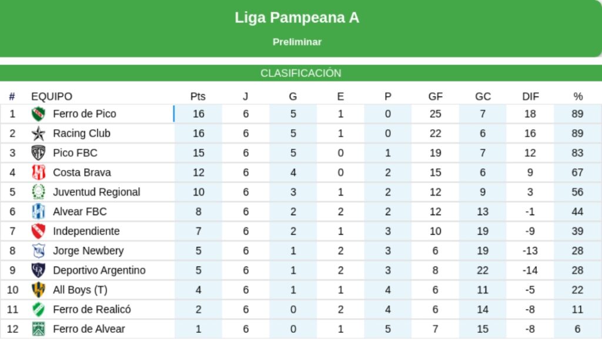Open the Racing Club team link

click(82, 133)
